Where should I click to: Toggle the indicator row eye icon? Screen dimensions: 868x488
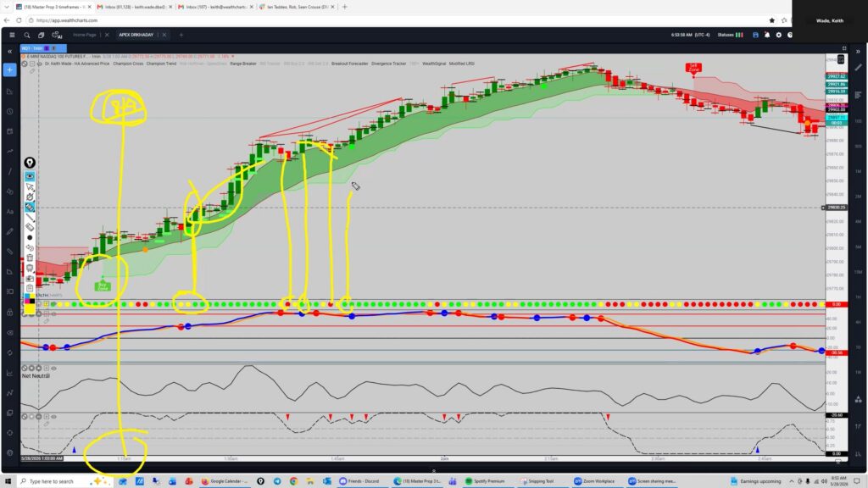coord(39,64)
